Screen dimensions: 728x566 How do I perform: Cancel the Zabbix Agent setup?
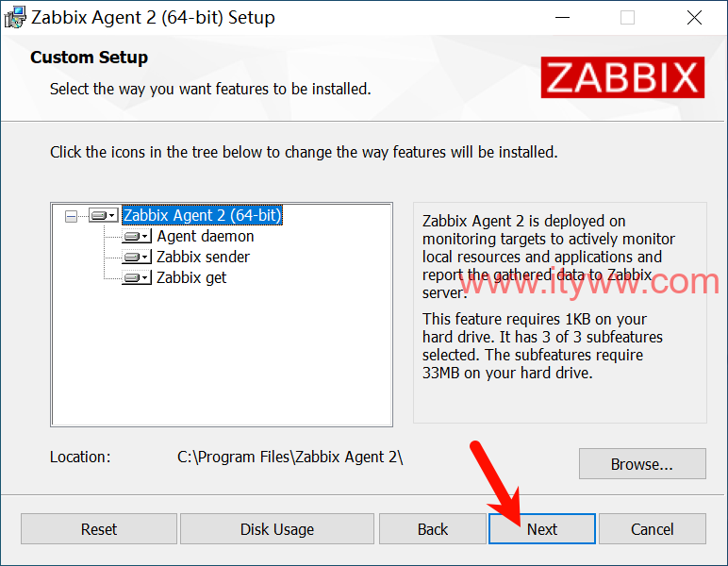653,529
